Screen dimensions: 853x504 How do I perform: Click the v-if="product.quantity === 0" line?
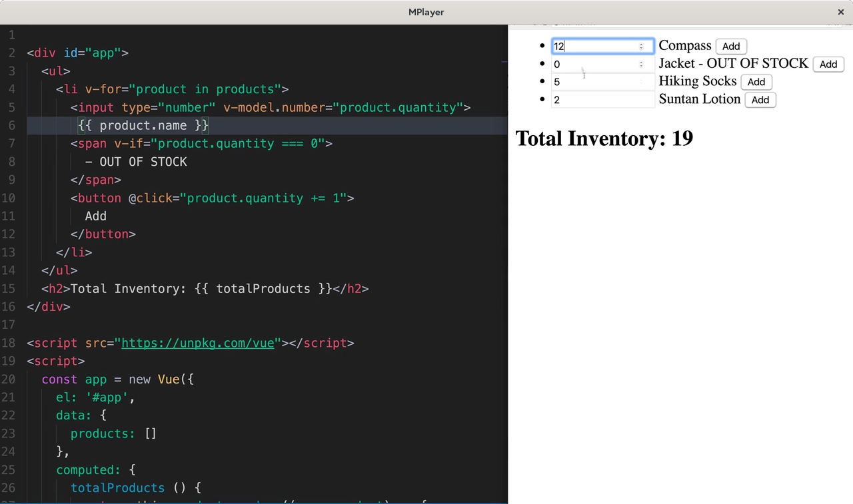[x=201, y=143]
